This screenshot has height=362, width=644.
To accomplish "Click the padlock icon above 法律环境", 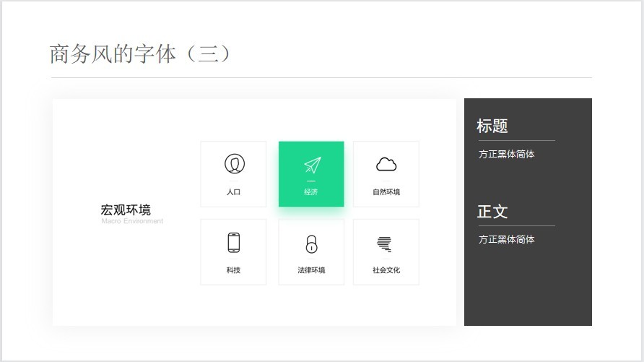I will point(312,244).
